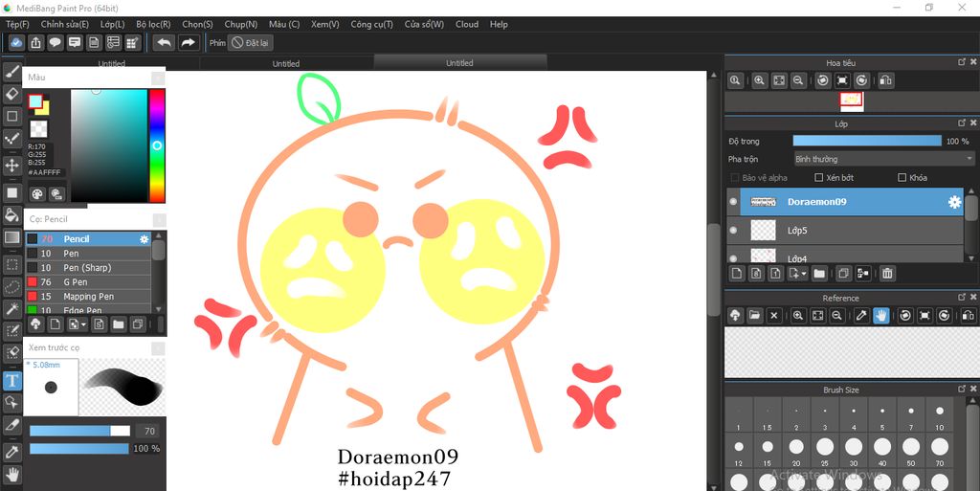Zoom in on the Navigator panel
Image resolution: width=980 pixels, height=491 pixels.
759,80
